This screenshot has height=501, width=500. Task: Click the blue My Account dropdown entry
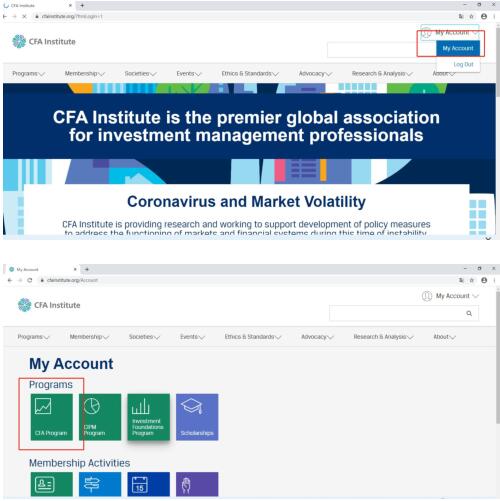tap(458, 48)
